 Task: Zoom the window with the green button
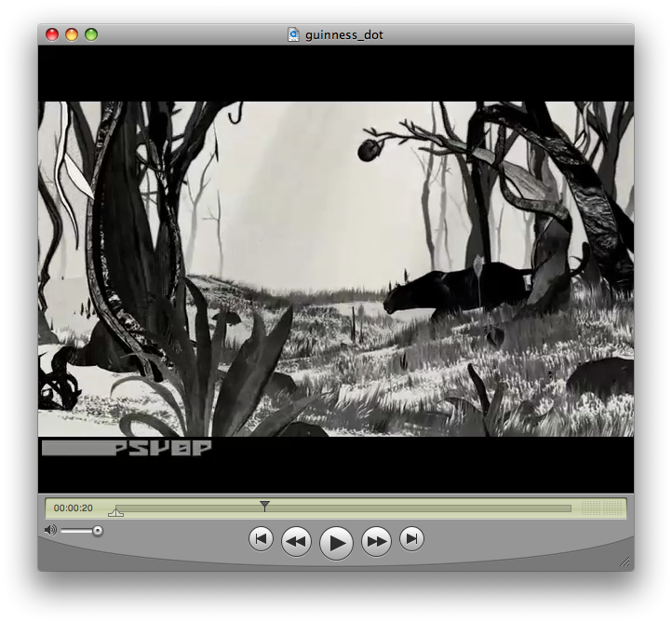[91, 34]
